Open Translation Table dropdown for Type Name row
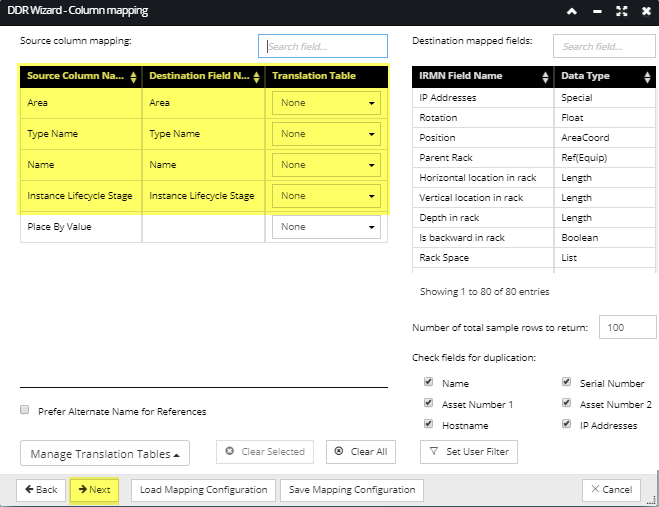 [326, 134]
